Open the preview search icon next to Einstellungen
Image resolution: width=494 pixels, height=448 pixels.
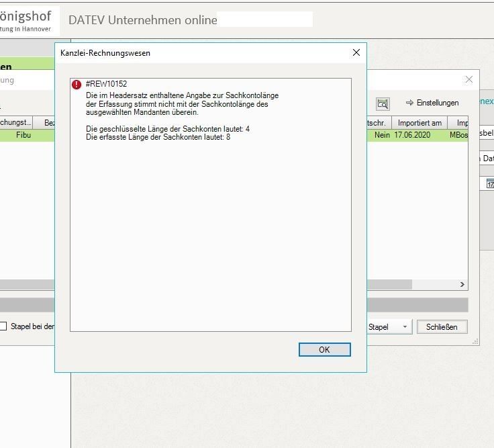383,103
